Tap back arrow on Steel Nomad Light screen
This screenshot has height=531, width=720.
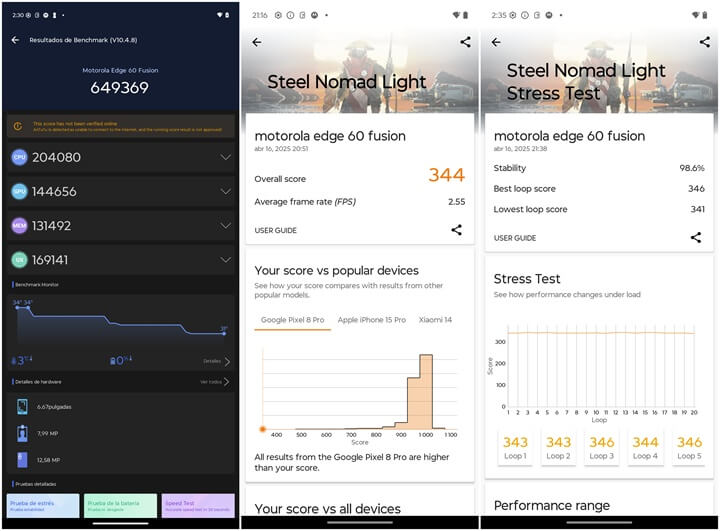pos(257,42)
